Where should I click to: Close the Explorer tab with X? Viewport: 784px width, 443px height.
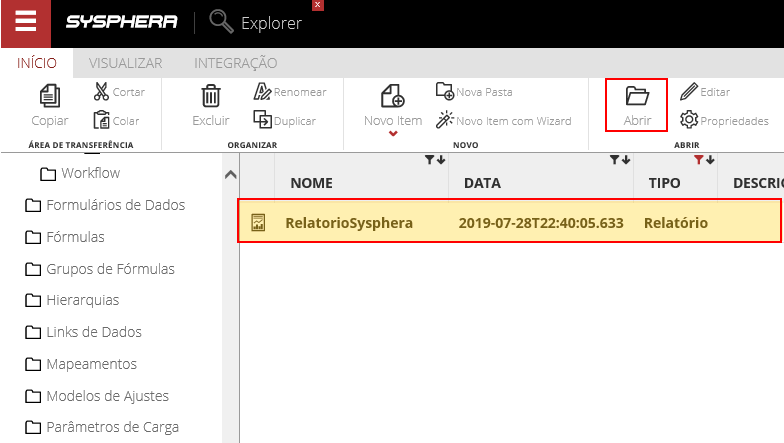[x=318, y=4]
